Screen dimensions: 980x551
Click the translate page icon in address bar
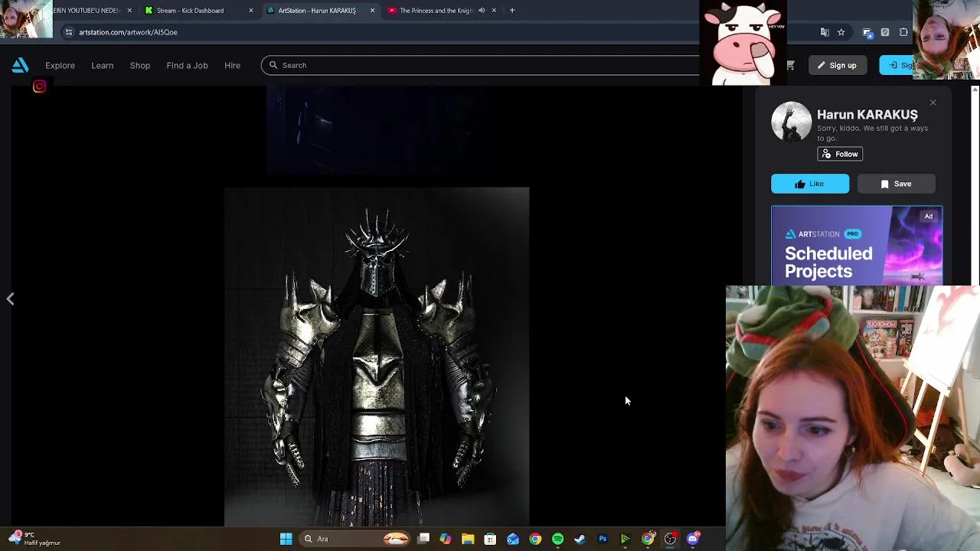coord(825,32)
